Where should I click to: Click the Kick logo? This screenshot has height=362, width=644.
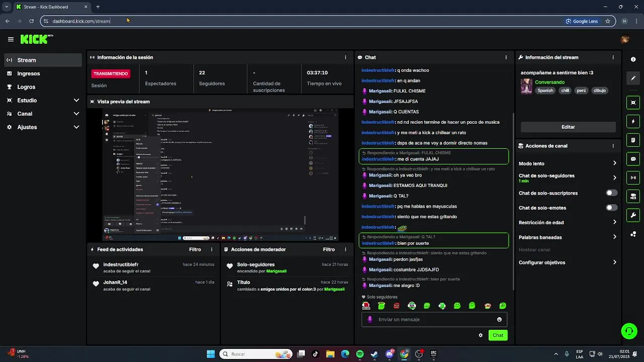[x=36, y=39]
